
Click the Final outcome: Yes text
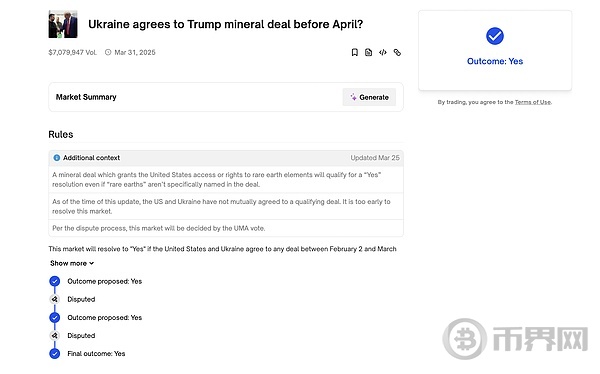96,354
